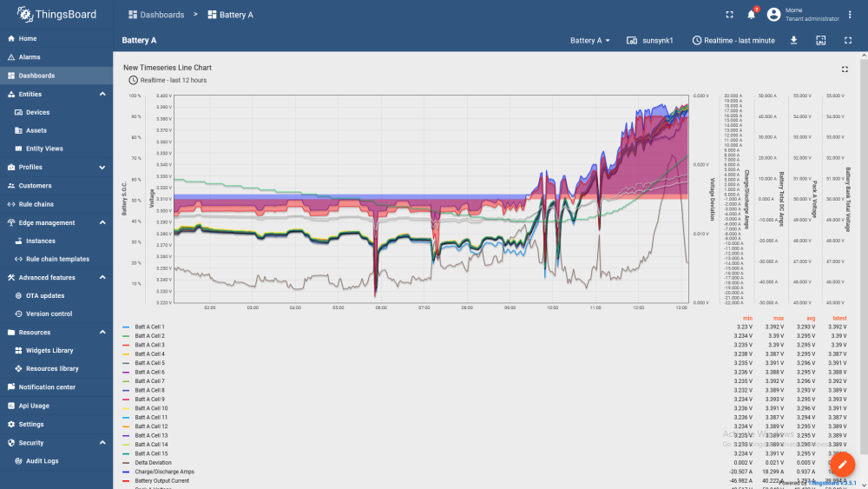The width and height of the screenshot is (868, 489).
Task: Click the orange edit pencil button
Action: [842, 465]
